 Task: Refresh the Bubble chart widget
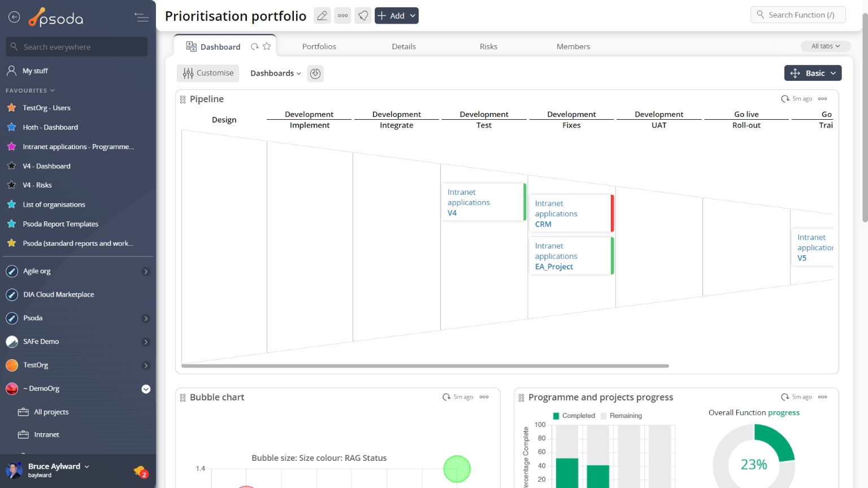click(x=446, y=397)
